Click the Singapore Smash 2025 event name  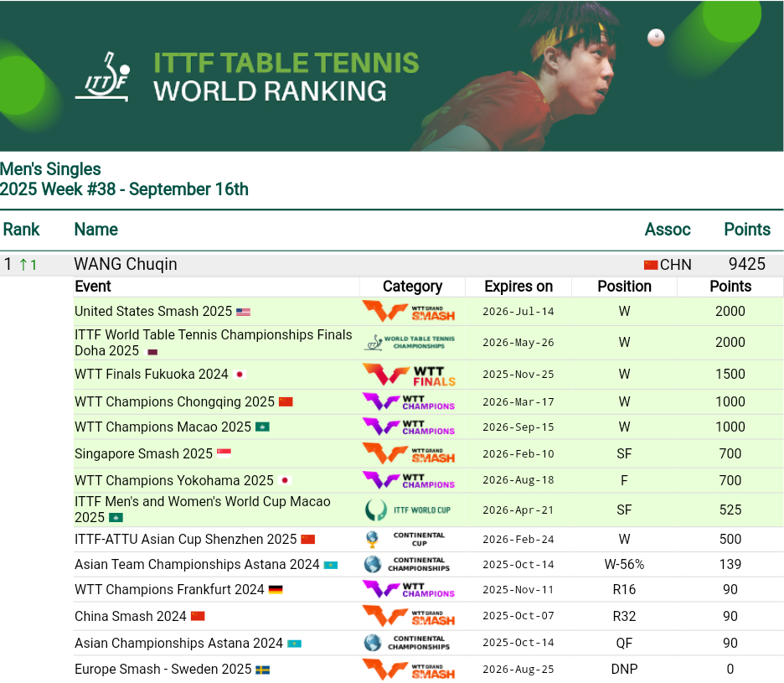pos(143,454)
